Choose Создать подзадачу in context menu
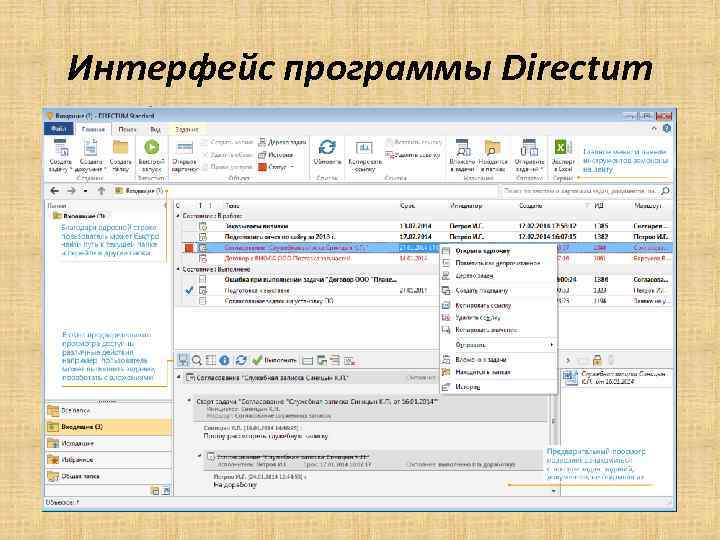Viewport: 720px width, 540px height. (498, 291)
